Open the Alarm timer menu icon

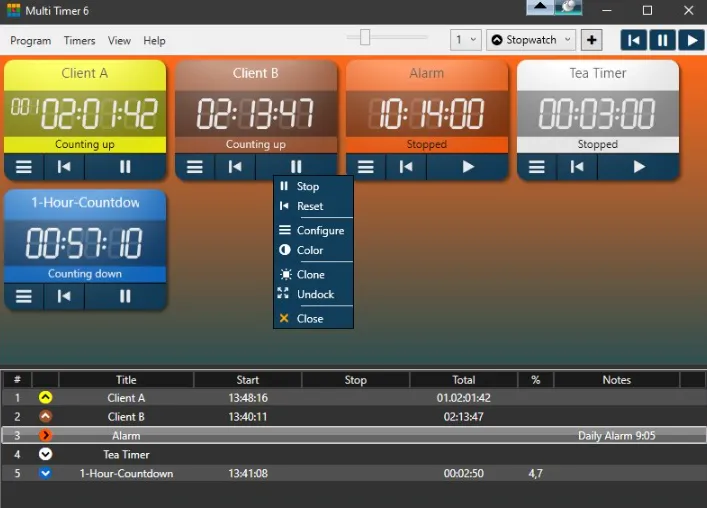(366, 167)
